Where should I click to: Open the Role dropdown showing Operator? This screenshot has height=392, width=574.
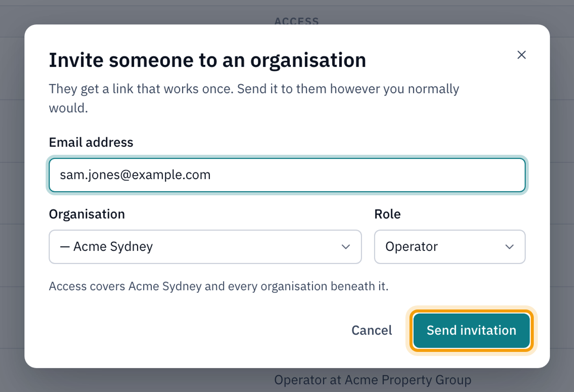(x=450, y=247)
